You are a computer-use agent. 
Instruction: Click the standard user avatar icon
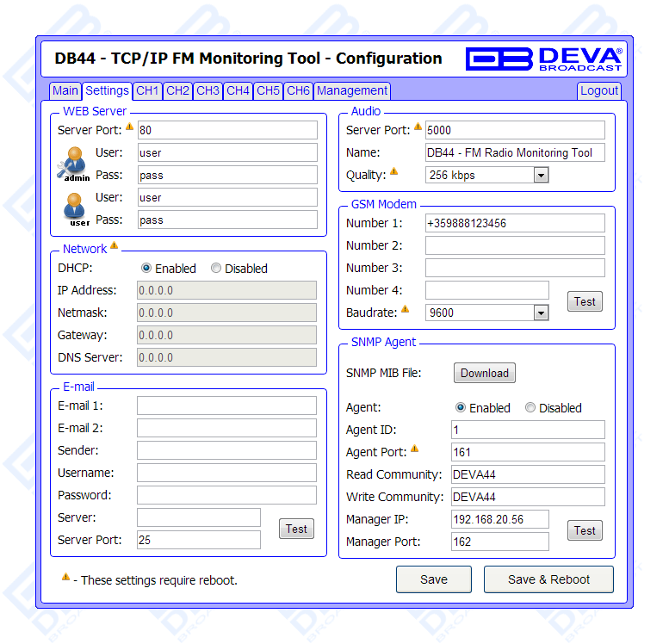coord(76,208)
